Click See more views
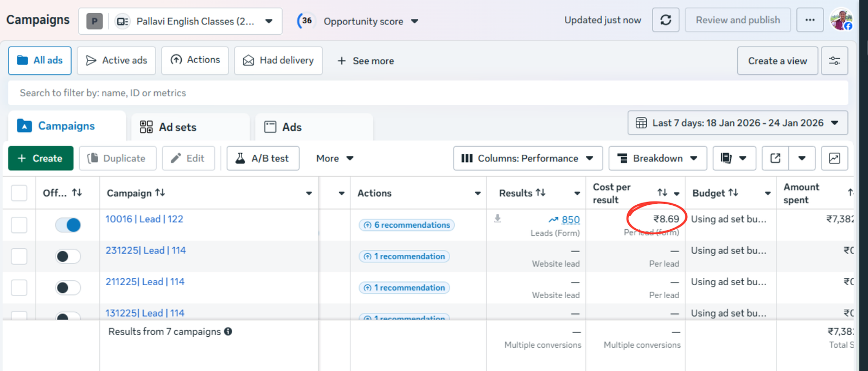Screen dimensions: 868x371 click(x=366, y=61)
